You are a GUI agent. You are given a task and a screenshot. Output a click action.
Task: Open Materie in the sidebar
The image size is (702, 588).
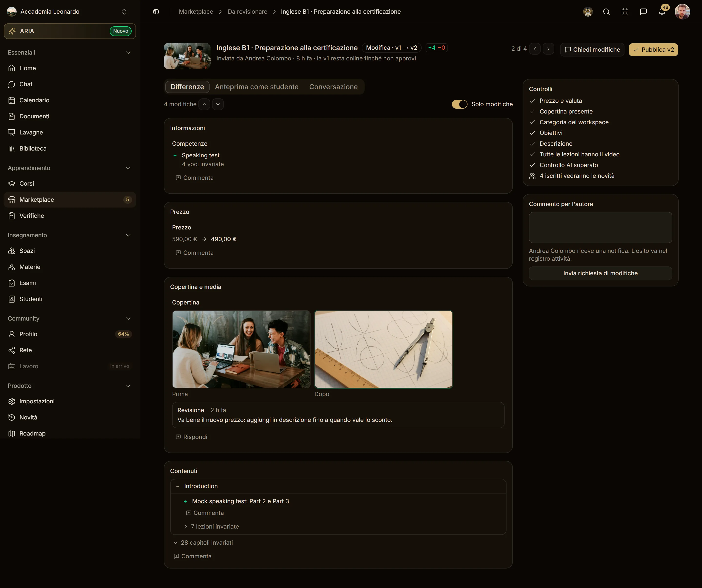(70, 267)
